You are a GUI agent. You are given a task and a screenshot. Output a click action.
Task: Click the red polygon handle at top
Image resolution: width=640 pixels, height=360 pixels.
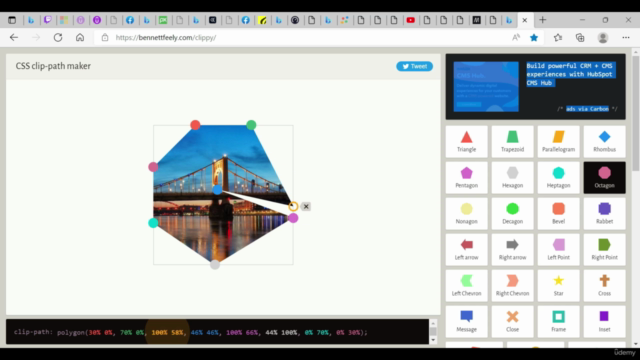pos(195,125)
